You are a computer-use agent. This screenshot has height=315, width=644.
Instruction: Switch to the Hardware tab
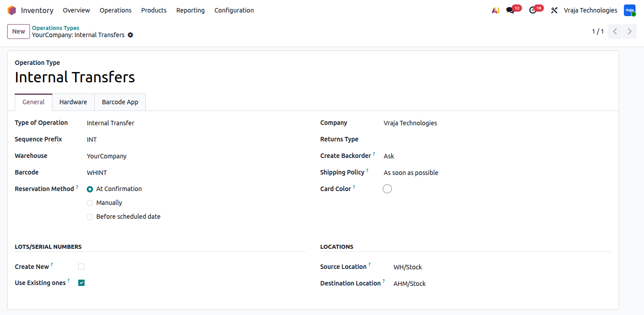tap(73, 102)
